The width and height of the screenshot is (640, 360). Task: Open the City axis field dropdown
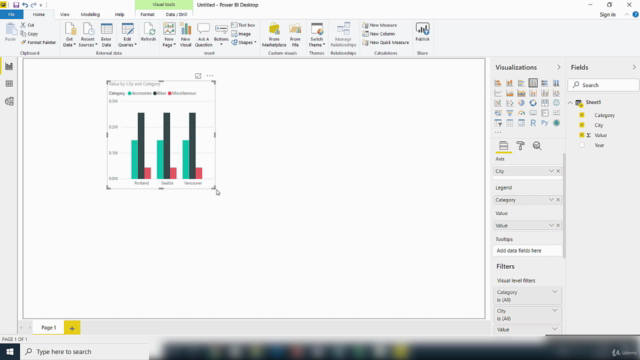pyautogui.click(x=551, y=171)
